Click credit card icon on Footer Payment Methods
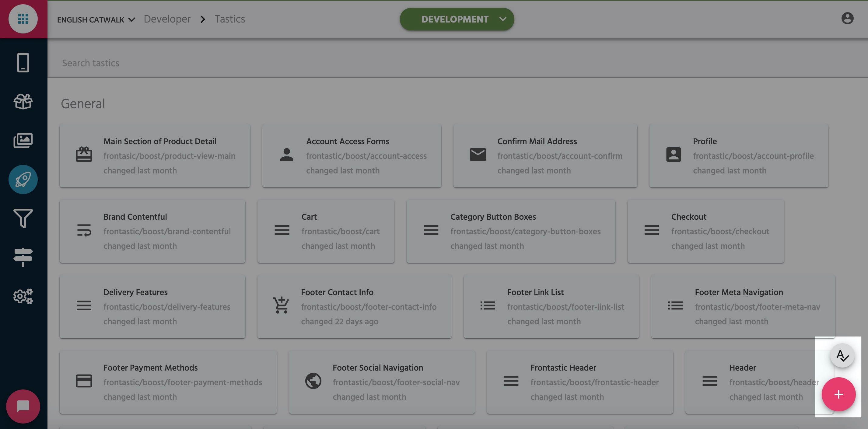This screenshot has width=868, height=429. point(84,381)
